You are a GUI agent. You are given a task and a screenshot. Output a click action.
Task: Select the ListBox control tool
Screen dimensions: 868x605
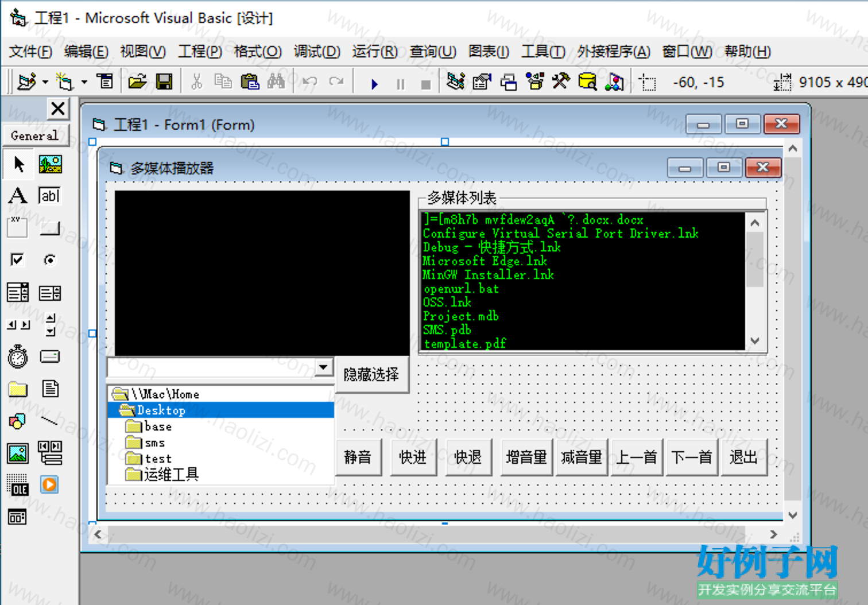51,293
